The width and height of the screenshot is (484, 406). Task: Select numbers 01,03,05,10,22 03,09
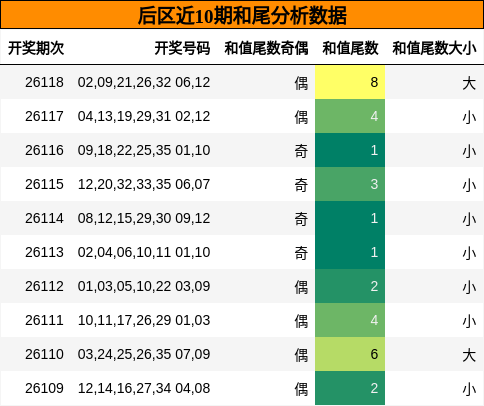(144, 286)
